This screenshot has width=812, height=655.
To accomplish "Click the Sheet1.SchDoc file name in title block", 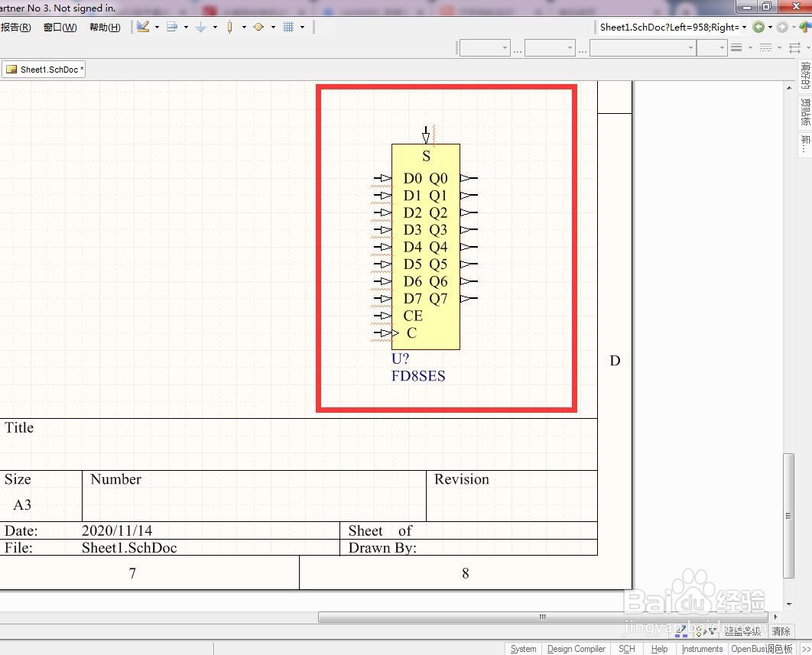I will coord(129,548).
